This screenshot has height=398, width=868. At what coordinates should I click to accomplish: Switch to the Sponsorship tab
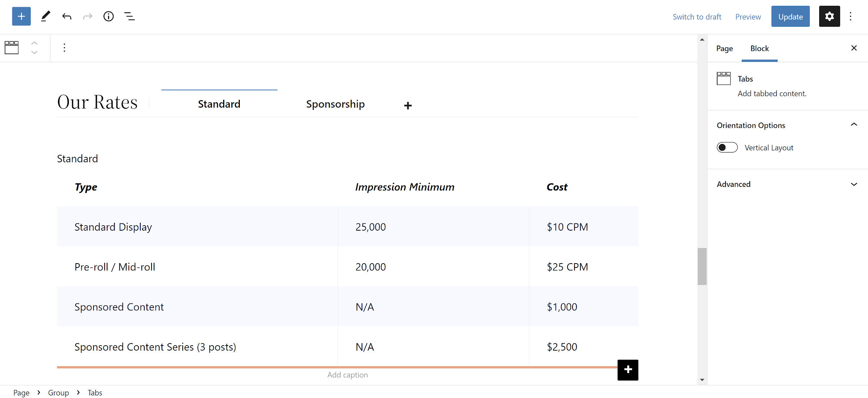(x=335, y=104)
